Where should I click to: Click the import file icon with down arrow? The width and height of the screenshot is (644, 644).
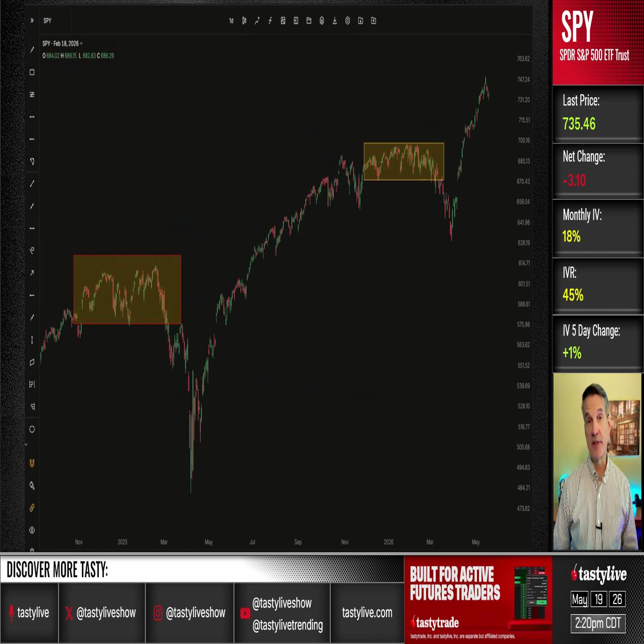click(361, 21)
